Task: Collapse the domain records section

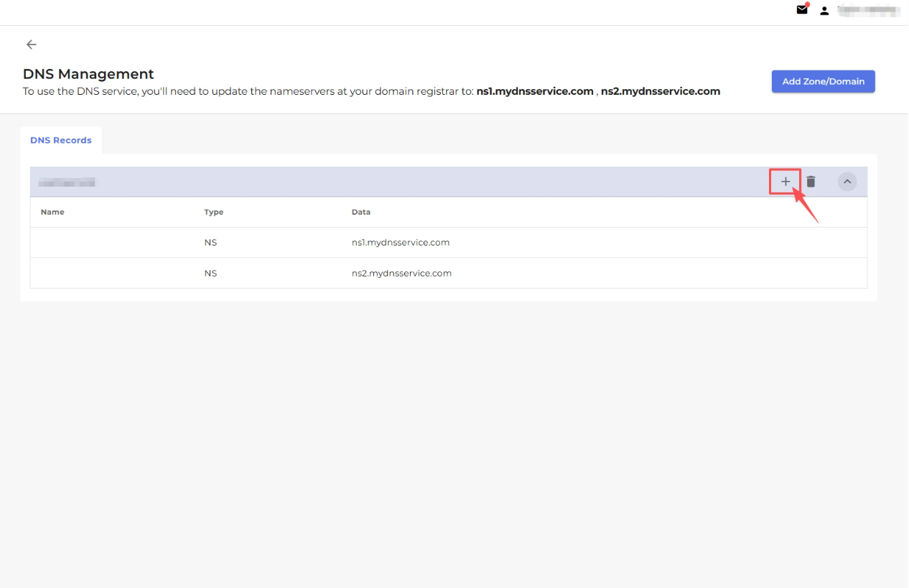Action: [847, 182]
